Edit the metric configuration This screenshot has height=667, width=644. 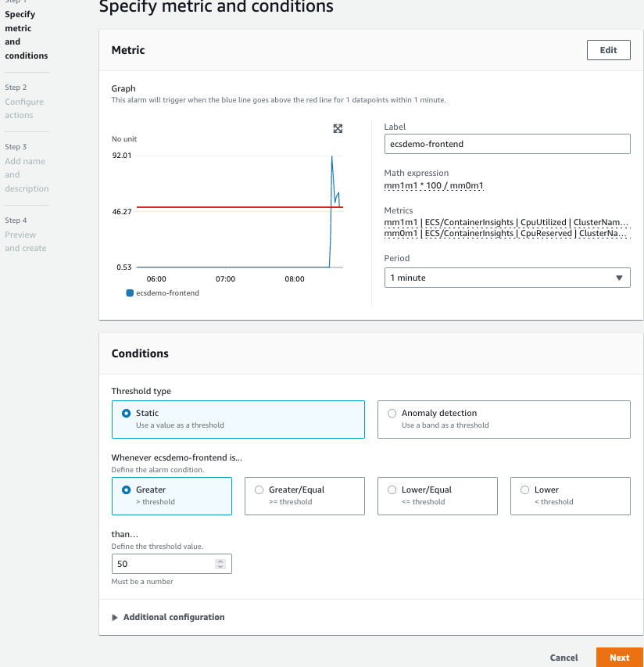coord(608,49)
